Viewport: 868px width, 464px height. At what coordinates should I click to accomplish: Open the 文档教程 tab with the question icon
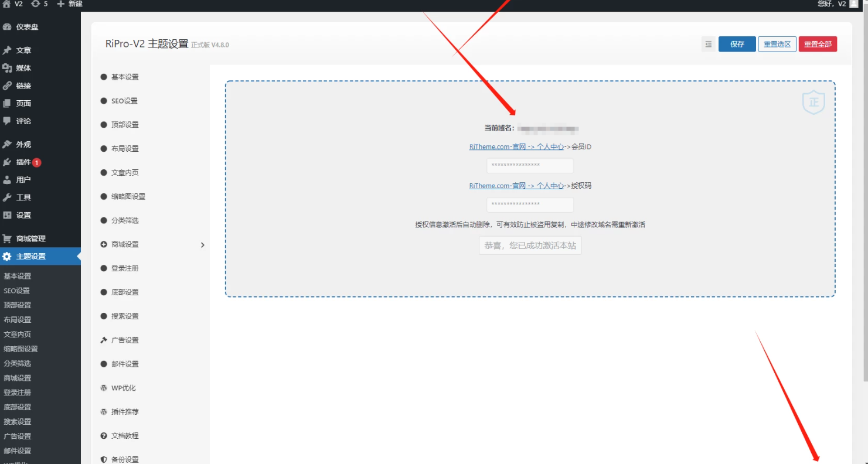point(120,436)
